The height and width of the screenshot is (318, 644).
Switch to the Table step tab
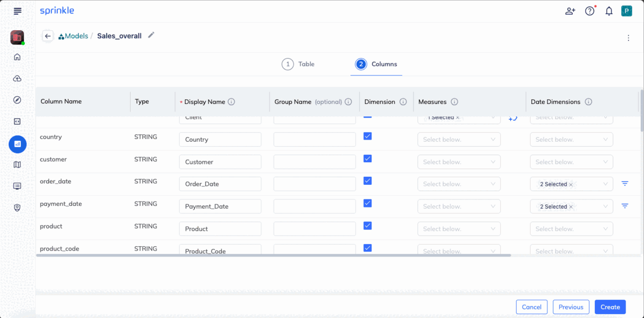tap(298, 64)
